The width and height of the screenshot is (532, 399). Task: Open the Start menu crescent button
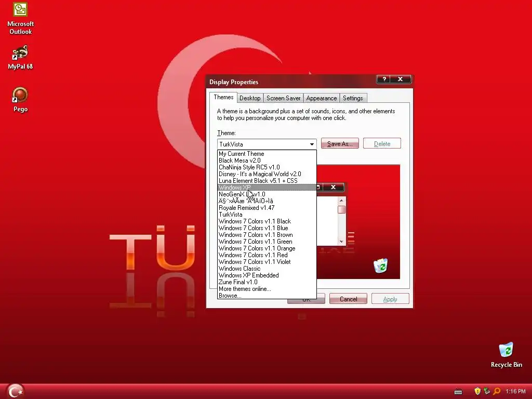[x=15, y=391]
